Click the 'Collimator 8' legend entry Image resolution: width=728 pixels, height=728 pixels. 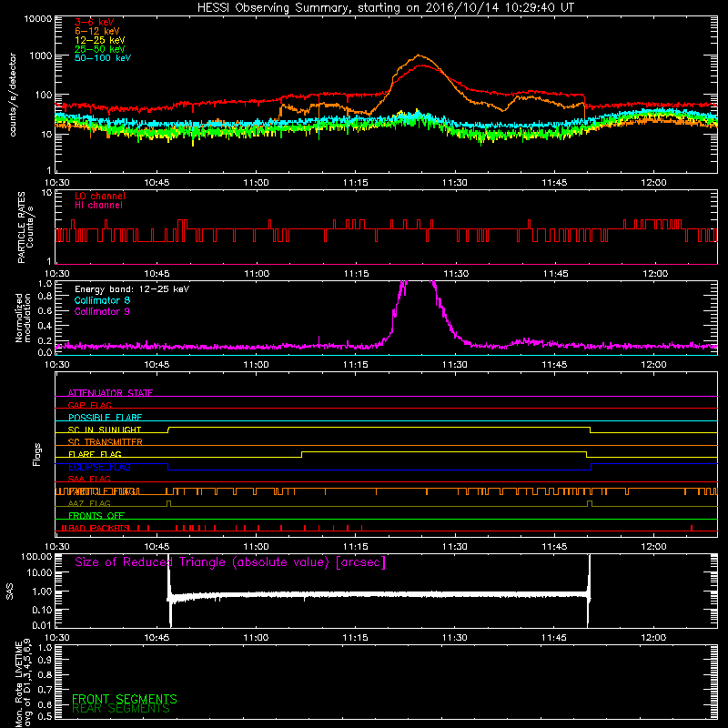102,300
